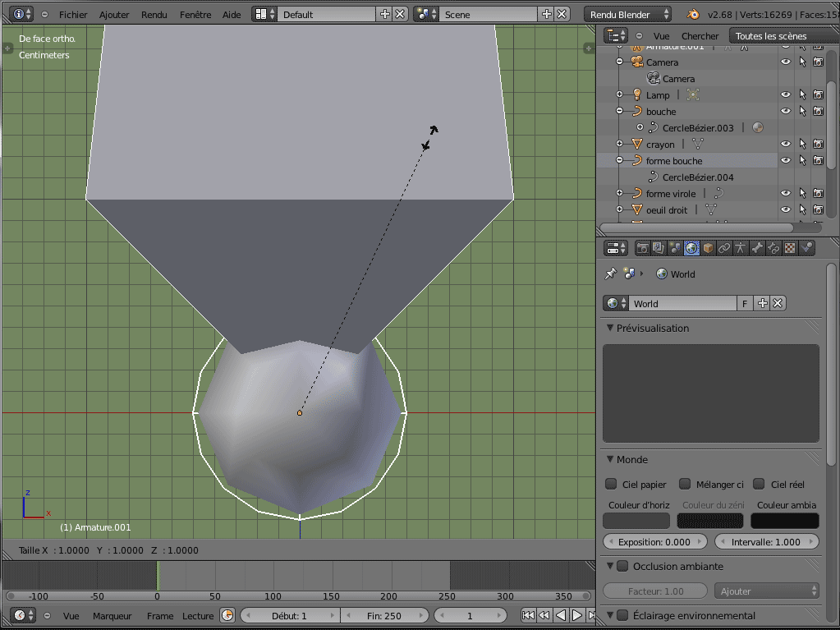This screenshot has width=840, height=630.
Task: Pick the Couleur ambiante color swatch
Action: click(785, 520)
